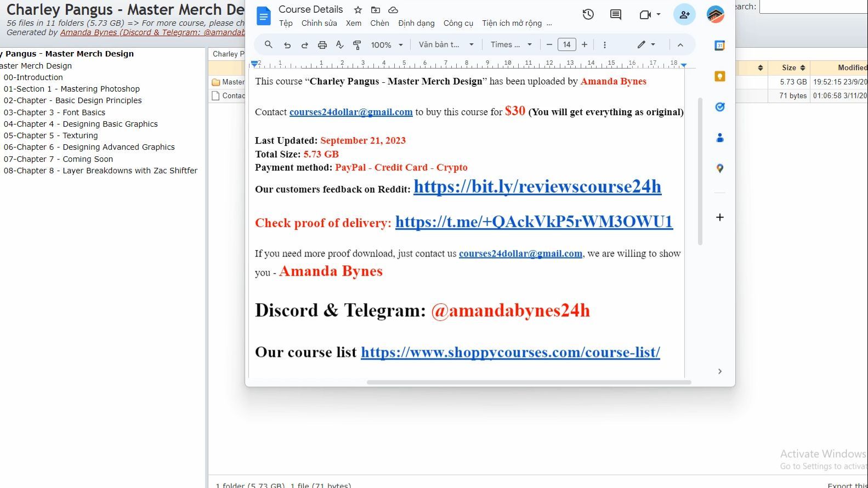Print the document

(322, 45)
